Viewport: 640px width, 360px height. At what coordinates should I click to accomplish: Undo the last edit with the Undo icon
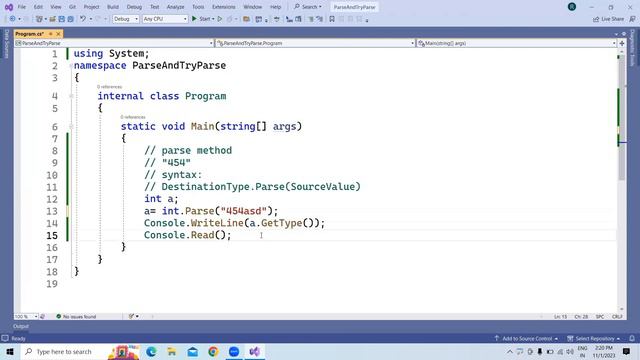[83, 19]
